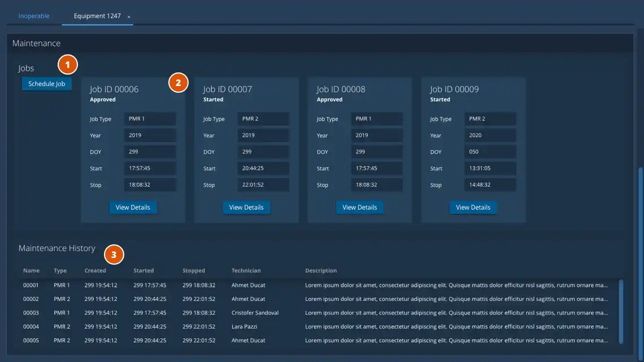View details of Job ID 00009
Viewport: 644px width, 362px height.
pos(473,207)
